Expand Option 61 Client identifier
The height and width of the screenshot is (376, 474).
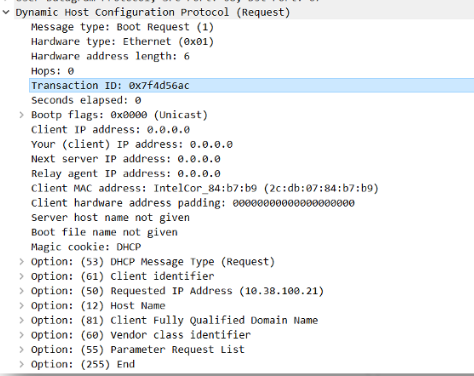click(x=22, y=276)
